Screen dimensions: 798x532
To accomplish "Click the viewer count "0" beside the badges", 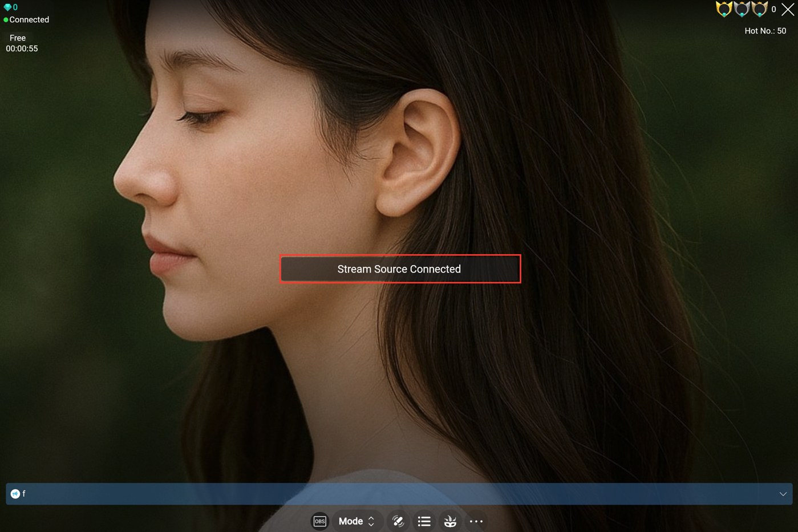I will 773,9.
